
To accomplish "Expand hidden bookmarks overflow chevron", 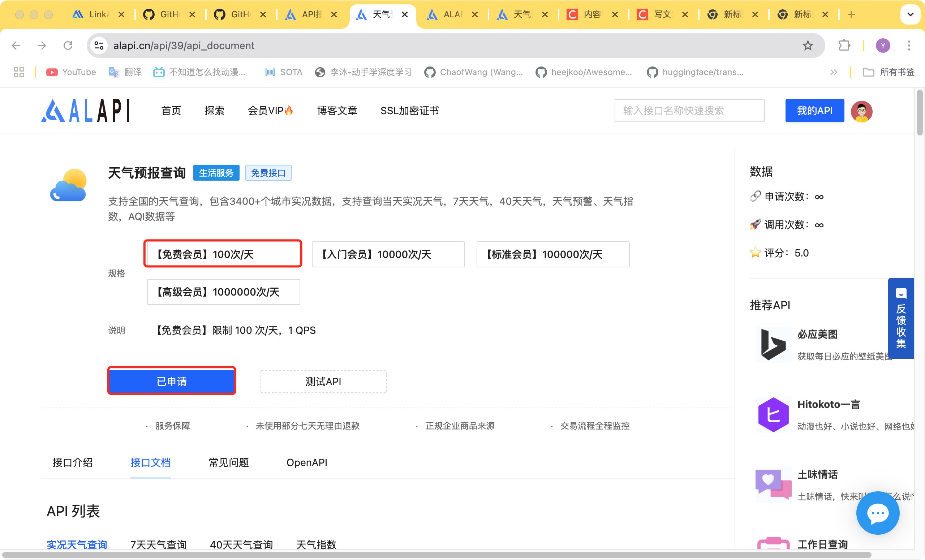I will point(834,72).
